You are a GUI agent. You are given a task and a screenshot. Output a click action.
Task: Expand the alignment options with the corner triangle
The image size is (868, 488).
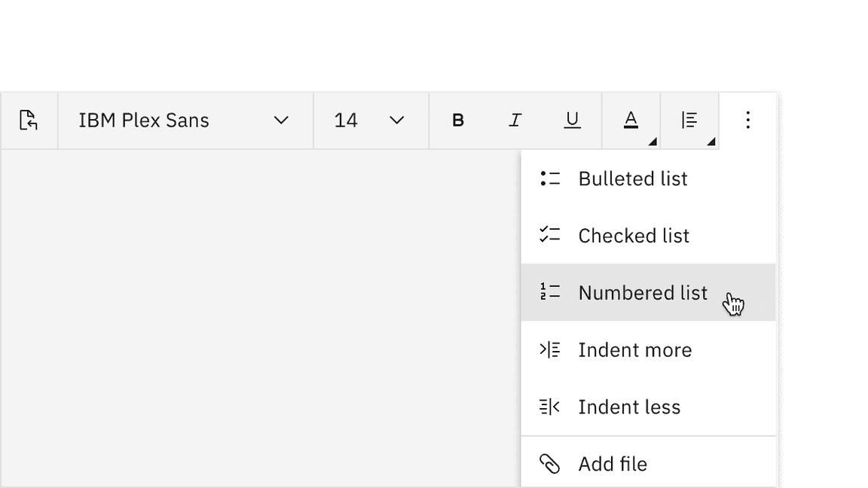pos(711,140)
